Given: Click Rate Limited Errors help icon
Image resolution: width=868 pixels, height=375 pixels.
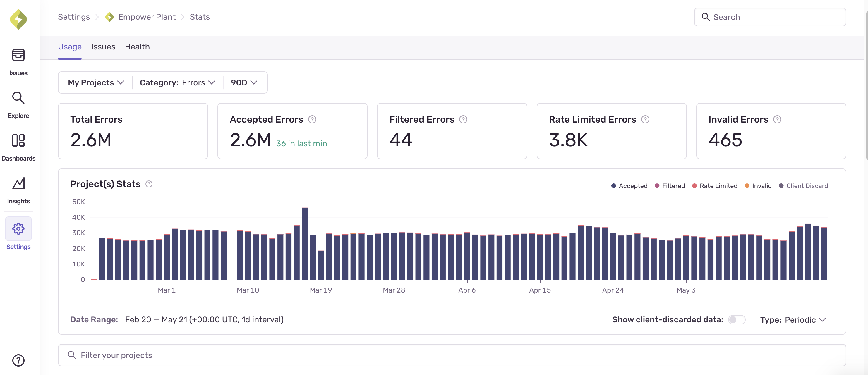Looking at the screenshot, I should tap(645, 120).
